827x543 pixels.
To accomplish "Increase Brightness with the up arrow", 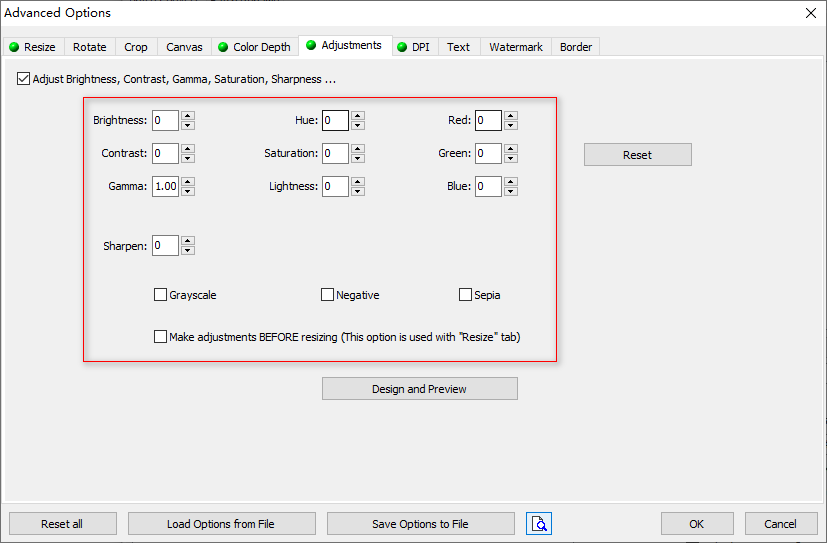I will [x=188, y=115].
